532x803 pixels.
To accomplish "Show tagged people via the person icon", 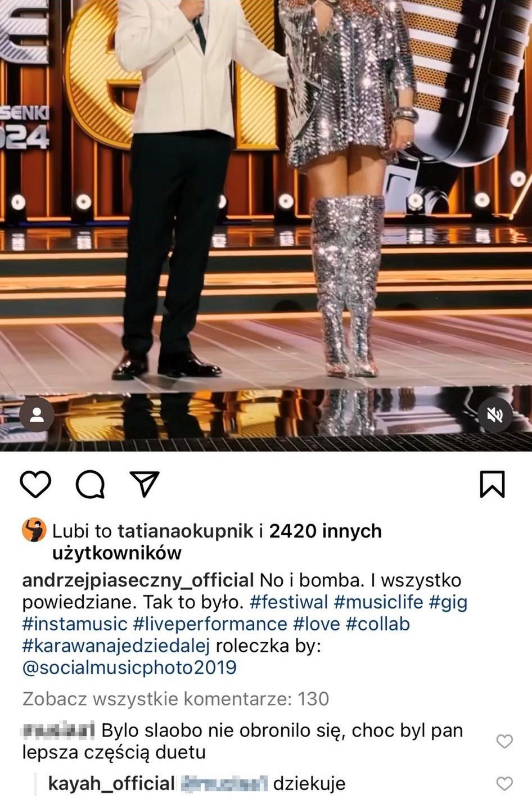I will tap(37, 415).
